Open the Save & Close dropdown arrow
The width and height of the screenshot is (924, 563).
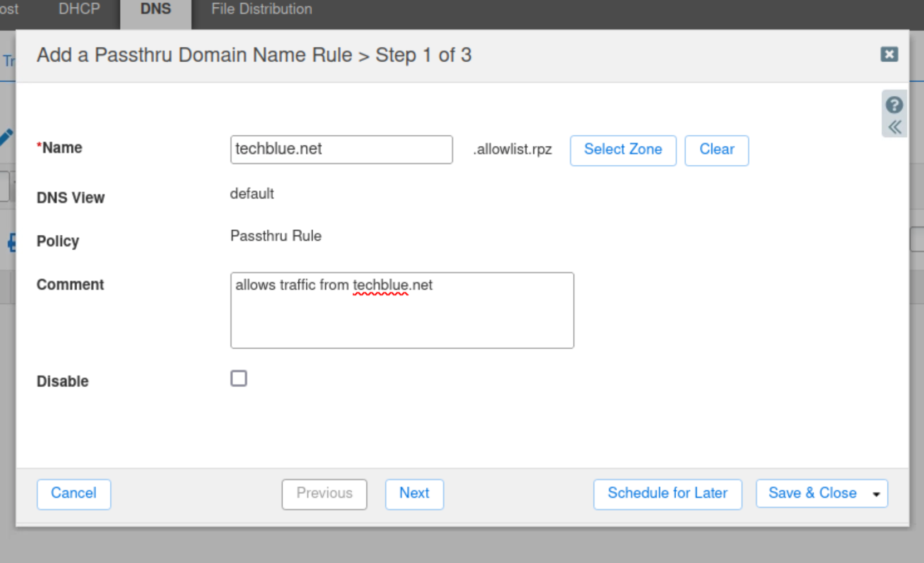coord(876,494)
